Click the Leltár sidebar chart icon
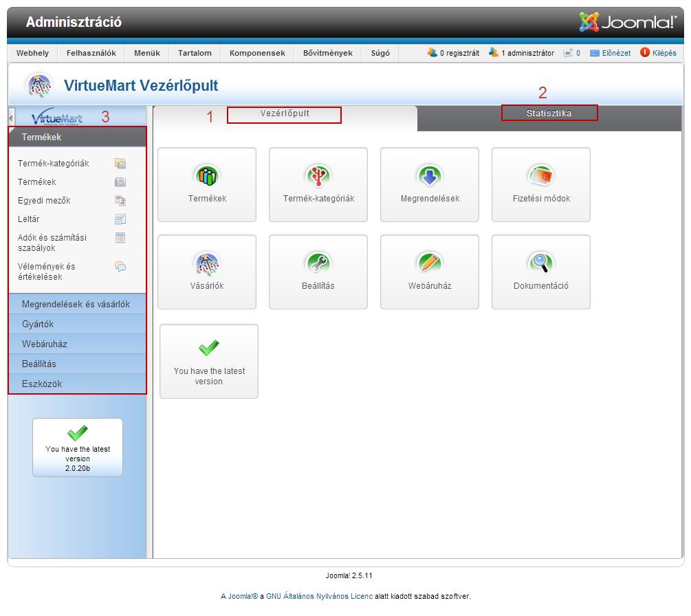 tap(120, 219)
